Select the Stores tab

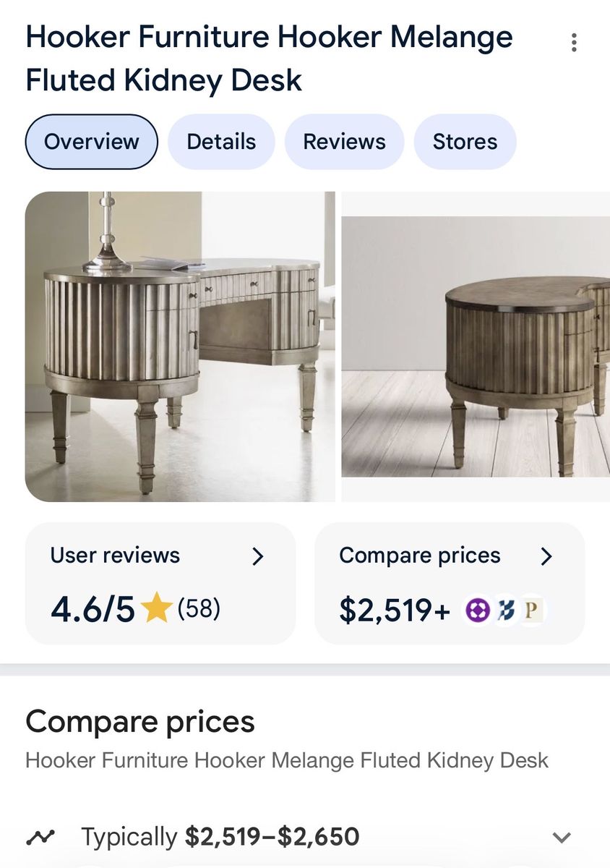pyautogui.click(x=465, y=142)
